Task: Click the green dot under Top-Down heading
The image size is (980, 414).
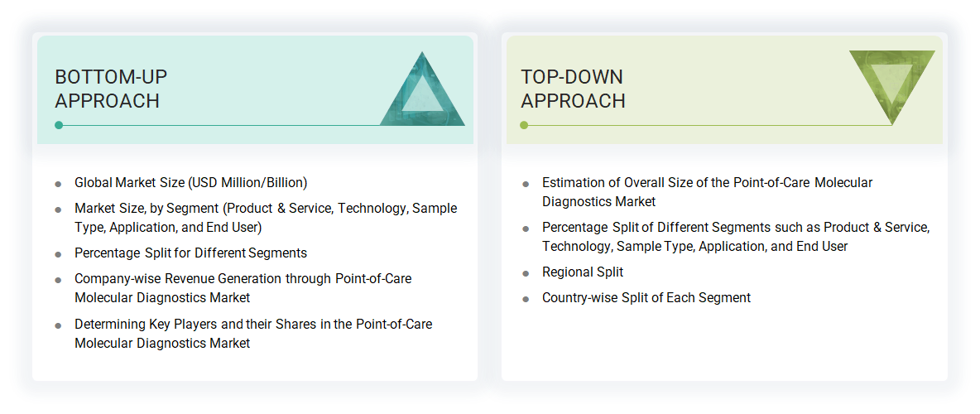Action: tap(524, 125)
